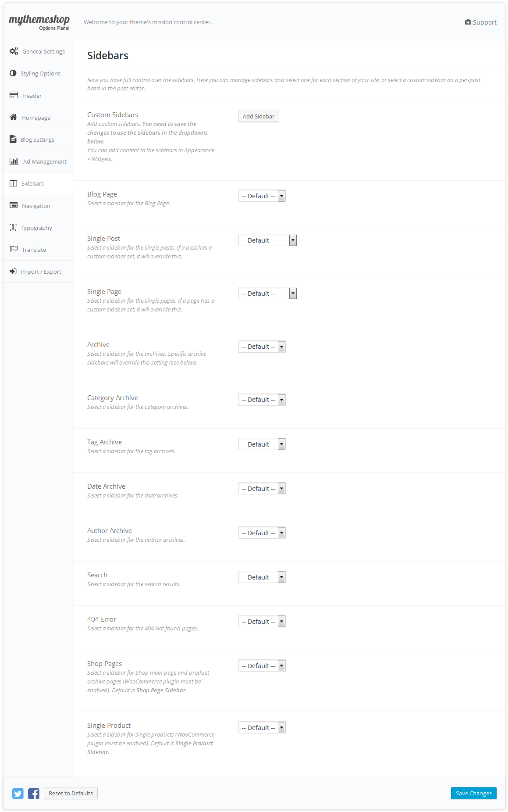This screenshot has height=812, width=508.
Task: Open the Twitter icon link
Action: click(x=18, y=793)
